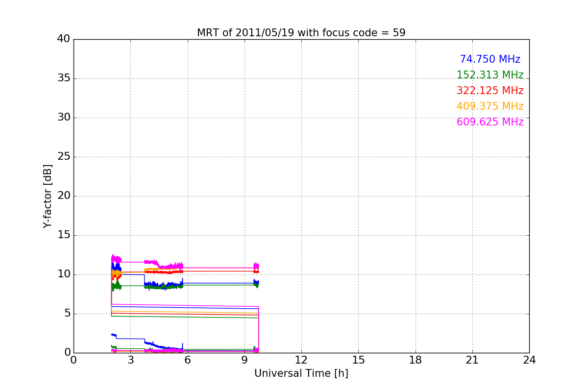This screenshot has width=588, height=392.
Task: Click the 'Universal Time [h]' axis label
Action: [x=301, y=373]
